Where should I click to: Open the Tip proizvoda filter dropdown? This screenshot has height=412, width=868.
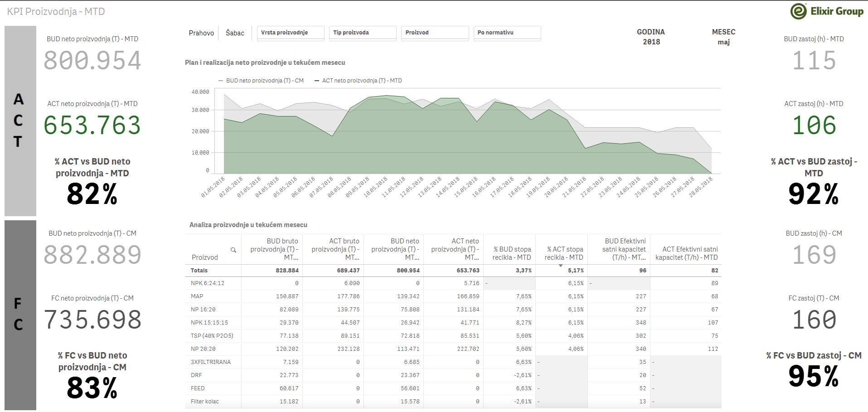pos(363,33)
